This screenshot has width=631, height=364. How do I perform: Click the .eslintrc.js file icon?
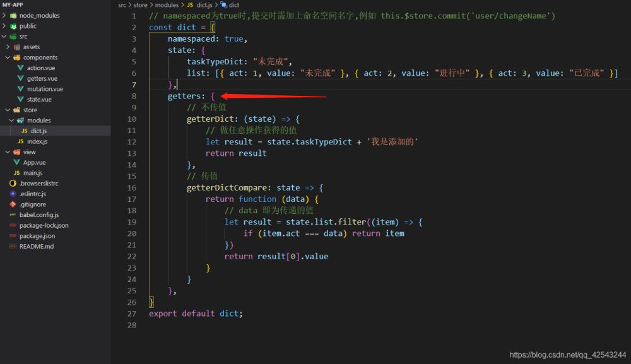pyautogui.click(x=13, y=194)
